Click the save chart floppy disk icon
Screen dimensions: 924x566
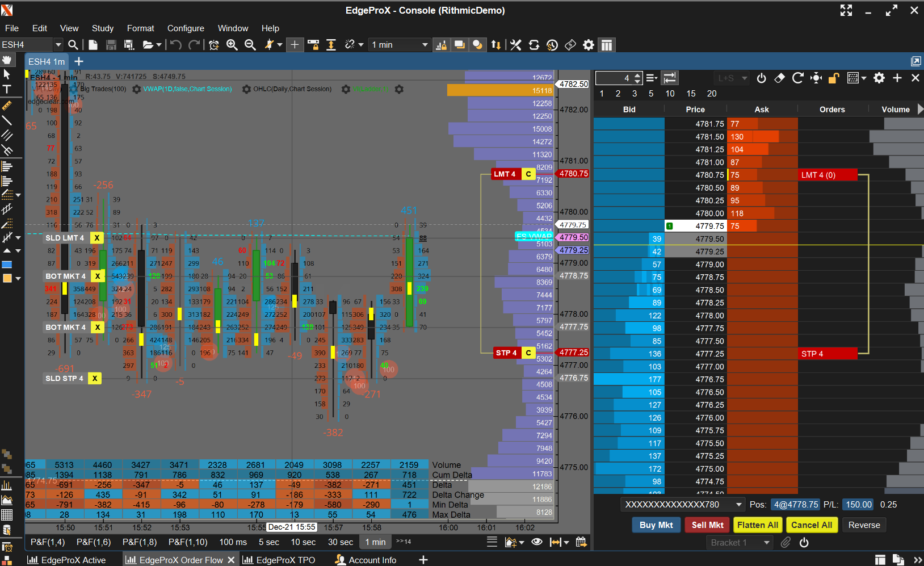111,45
